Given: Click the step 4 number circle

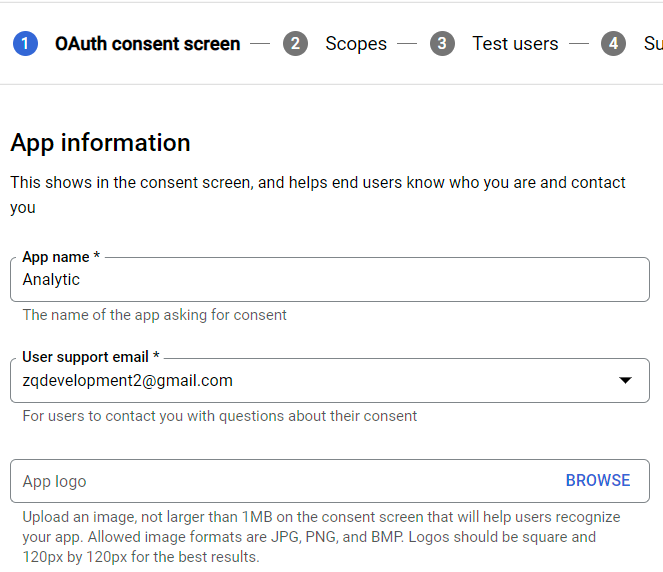Looking at the screenshot, I should point(613,44).
